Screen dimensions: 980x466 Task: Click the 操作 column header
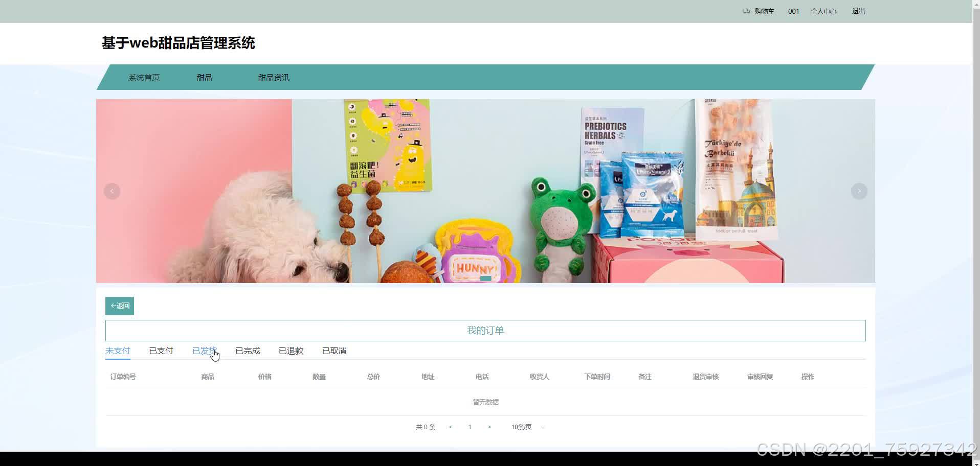pos(808,377)
